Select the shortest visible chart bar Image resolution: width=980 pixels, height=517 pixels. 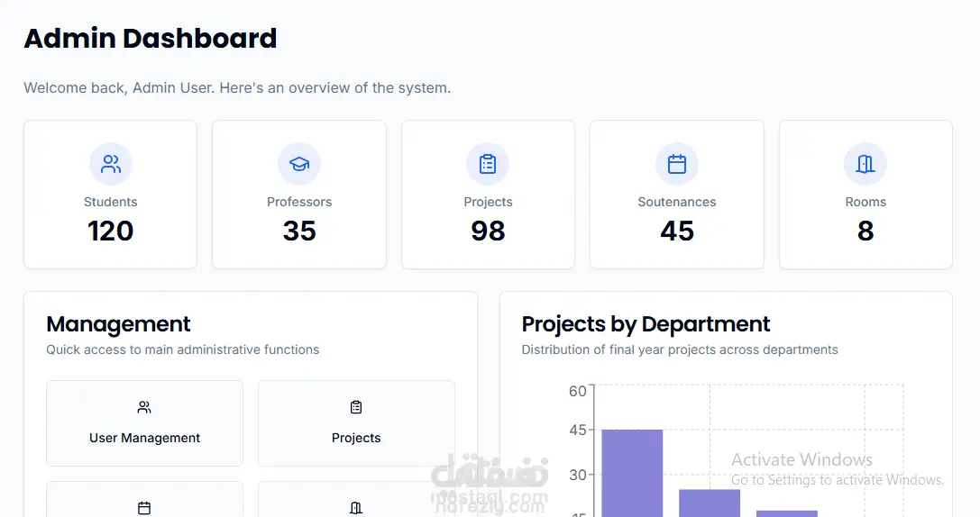(787, 513)
